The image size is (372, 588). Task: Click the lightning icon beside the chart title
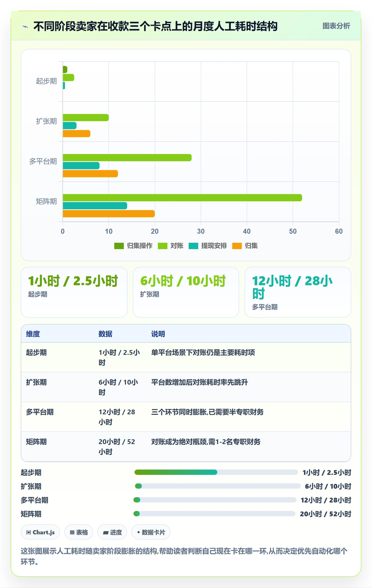25,27
